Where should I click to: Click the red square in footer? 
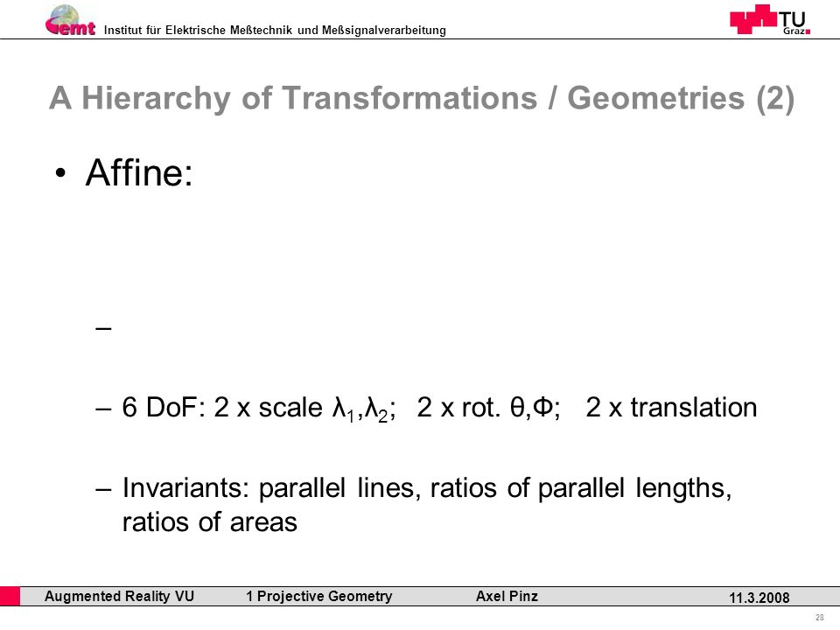[10, 596]
